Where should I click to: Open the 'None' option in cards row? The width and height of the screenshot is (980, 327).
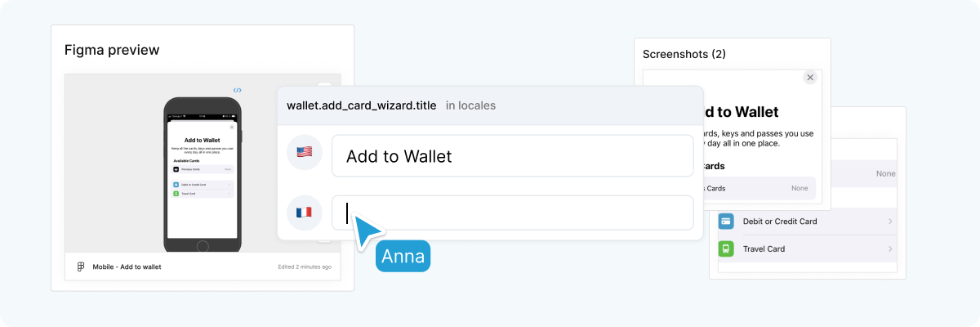[800, 188]
